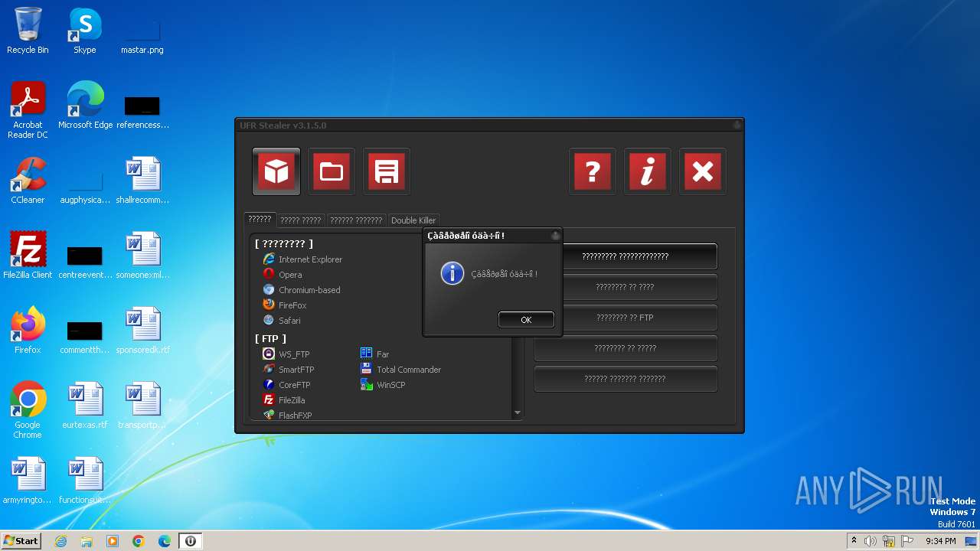Open the red question mark help icon

click(593, 171)
